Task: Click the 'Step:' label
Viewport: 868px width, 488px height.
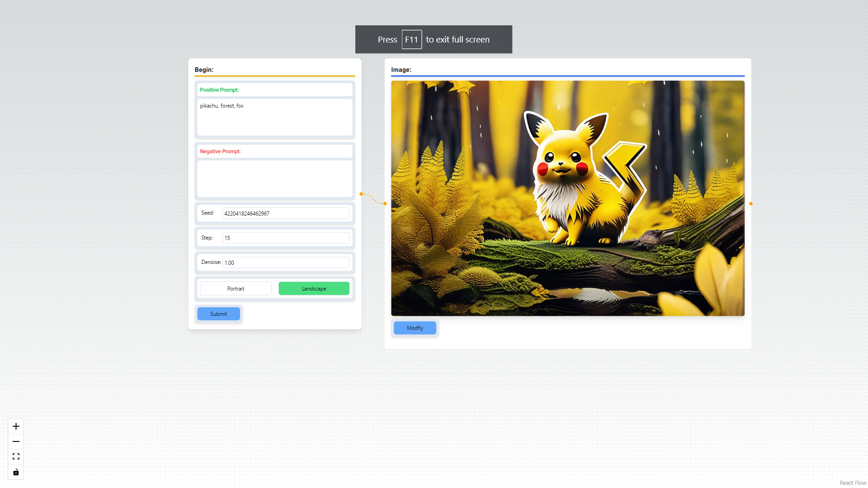Action: point(207,238)
